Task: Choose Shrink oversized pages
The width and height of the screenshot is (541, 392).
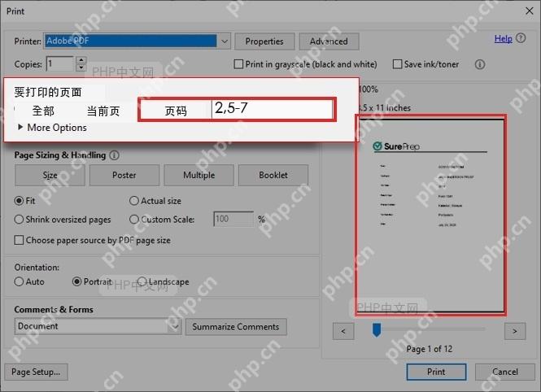Action: pyautogui.click(x=19, y=220)
